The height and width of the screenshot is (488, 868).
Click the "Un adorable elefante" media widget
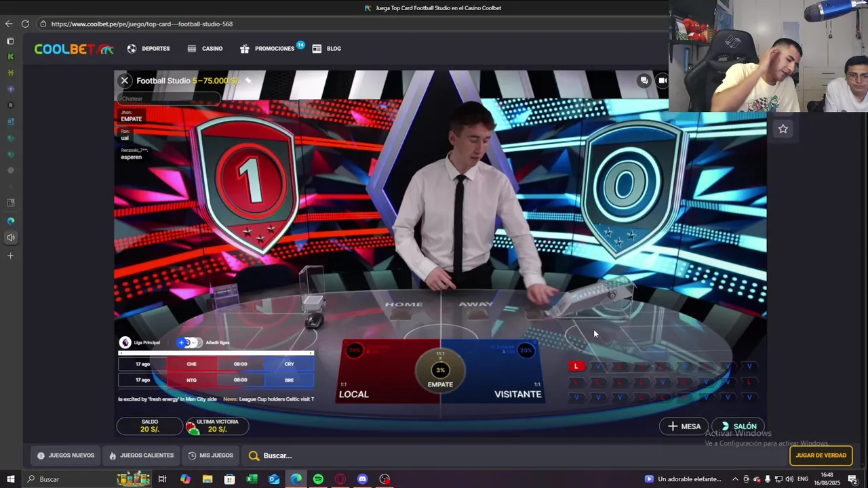pyautogui.click(x=684, y=479)
